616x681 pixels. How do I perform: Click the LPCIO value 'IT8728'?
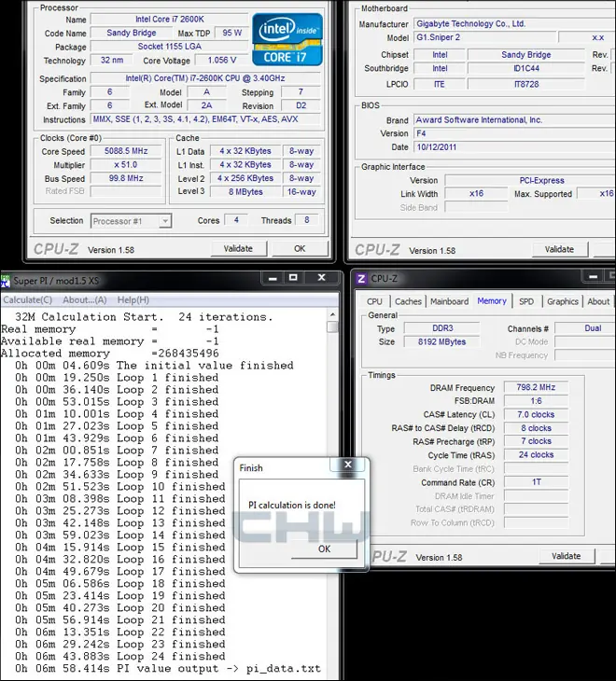click(526, 84)
